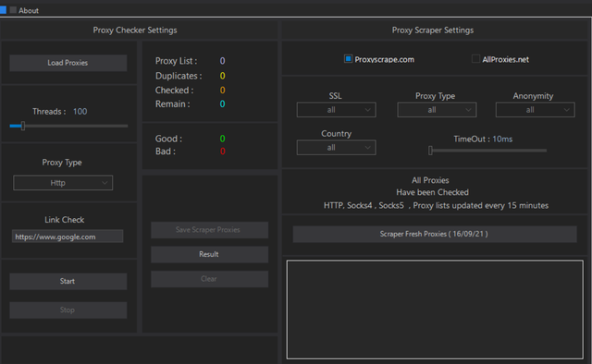
Task: Click the Remain count value
Action: coord(222,104)
